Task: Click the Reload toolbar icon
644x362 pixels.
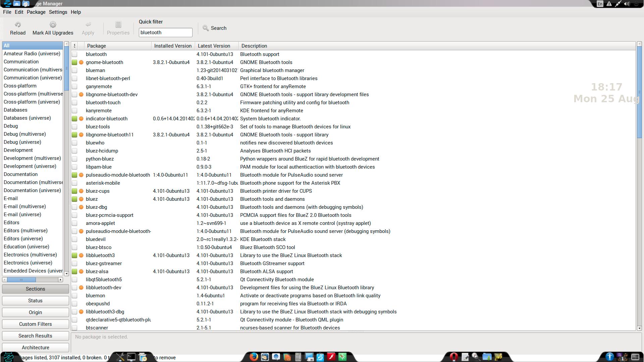Action: 18,25
